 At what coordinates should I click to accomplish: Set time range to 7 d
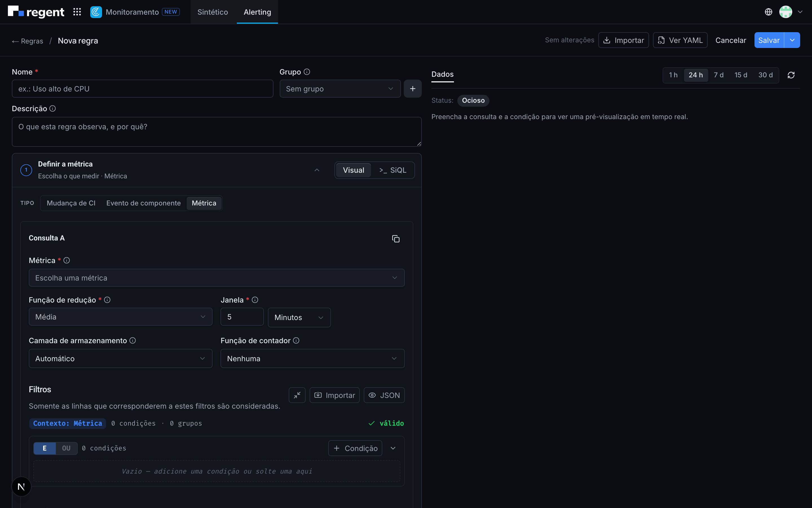(x=718, y=75)
